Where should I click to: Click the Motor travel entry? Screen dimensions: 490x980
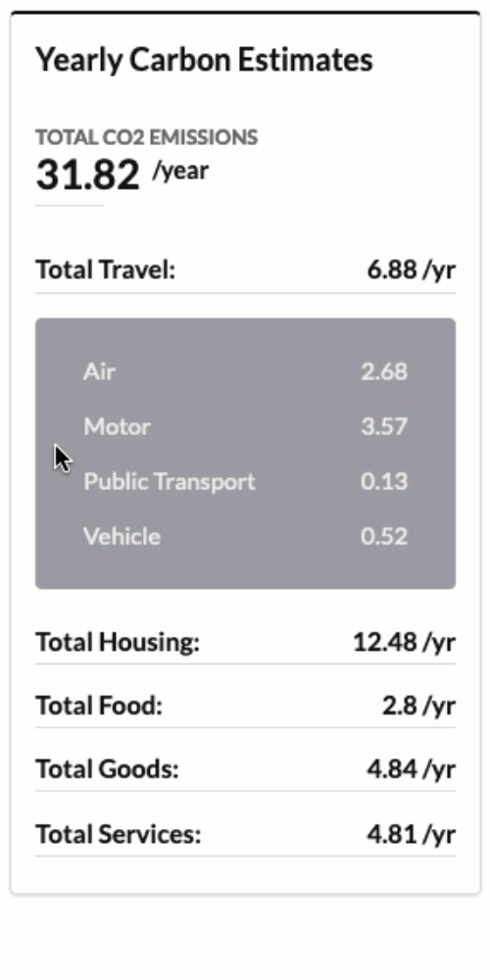tap(245, 426)
